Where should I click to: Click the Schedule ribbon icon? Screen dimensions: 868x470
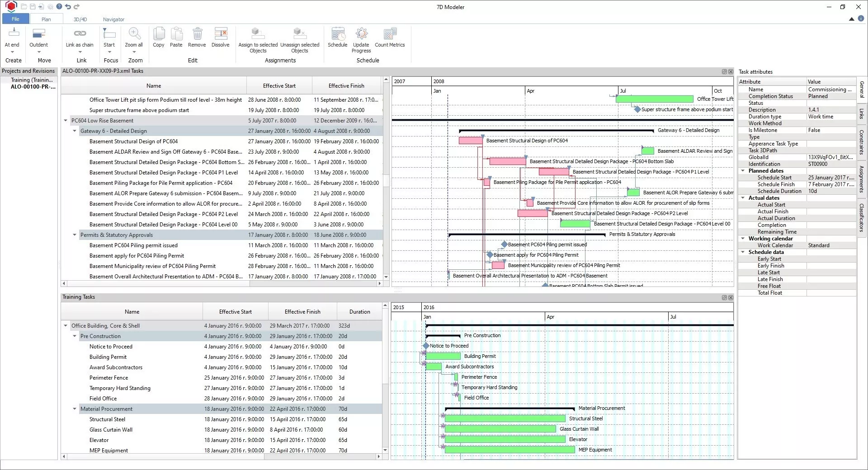coord(337,34)
